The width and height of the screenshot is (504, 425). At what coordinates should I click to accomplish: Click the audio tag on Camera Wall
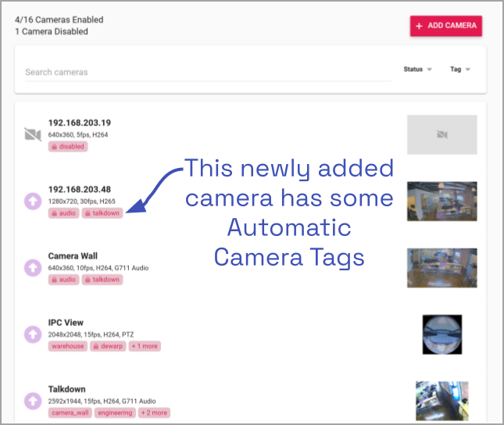[63, 280]
